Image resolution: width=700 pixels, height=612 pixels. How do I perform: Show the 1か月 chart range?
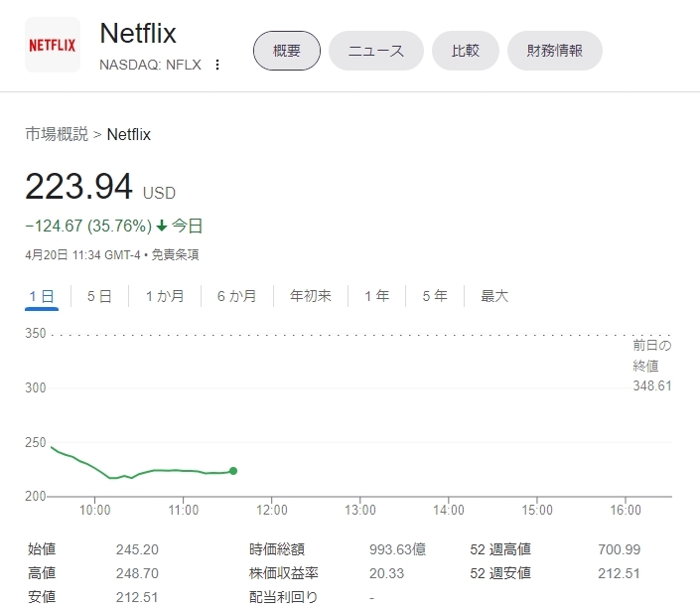[x=165, y=296]
